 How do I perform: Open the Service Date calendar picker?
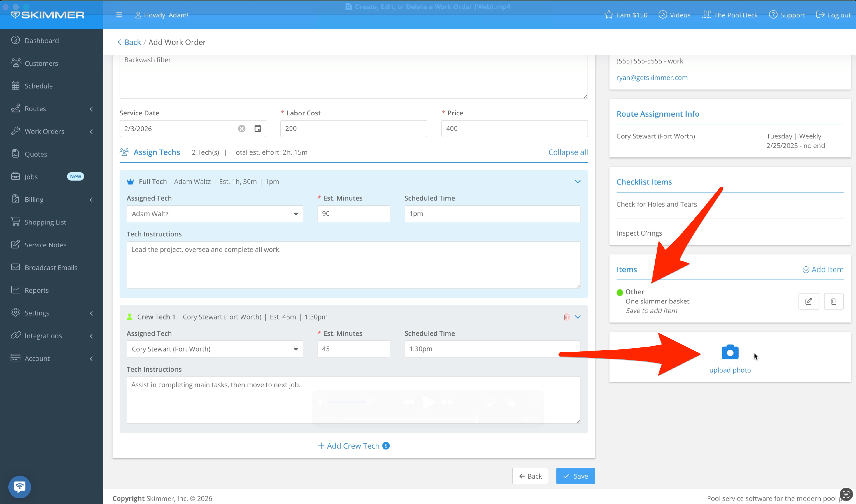[258, 128]
